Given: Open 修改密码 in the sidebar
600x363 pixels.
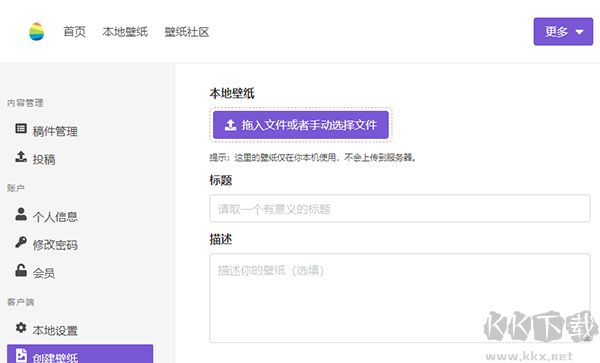Looking at the screenshot, I should click(55, 245).
